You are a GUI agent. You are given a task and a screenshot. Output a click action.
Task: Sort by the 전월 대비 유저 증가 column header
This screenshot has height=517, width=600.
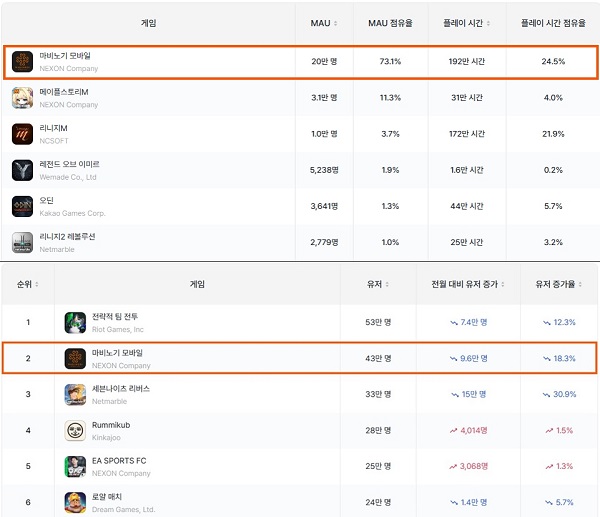[468, 285]
